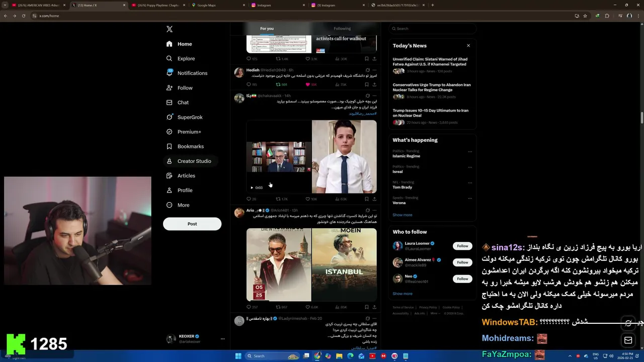
Task: Open Bookmarks in the sidebar
Action: coord(185,146)
